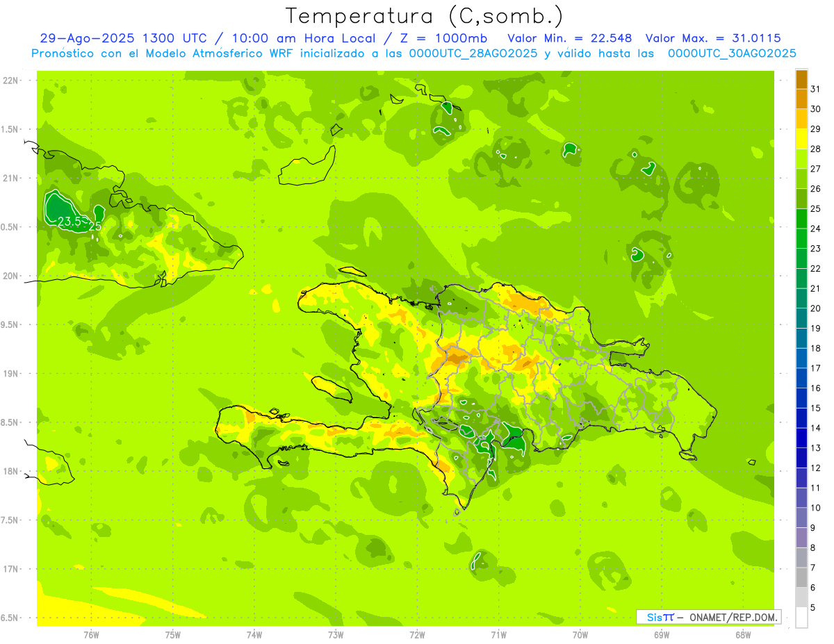Image resolution: width=834 pixels, height=644 pixels.
Task: Pick the yellow swatch between 28 and 29
Action: (x=801, y=139)
